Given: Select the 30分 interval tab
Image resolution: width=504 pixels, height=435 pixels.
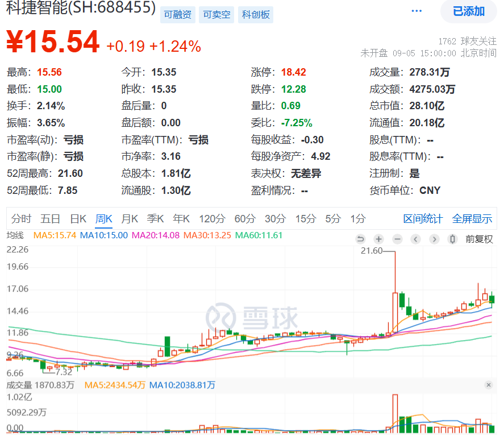Looking at the screenshot, I should 275,219.
